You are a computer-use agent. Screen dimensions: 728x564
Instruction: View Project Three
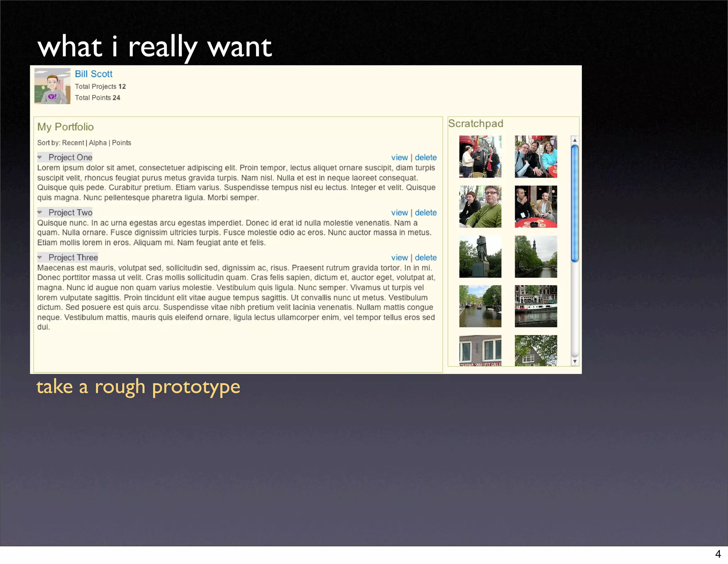pos(400,258)
